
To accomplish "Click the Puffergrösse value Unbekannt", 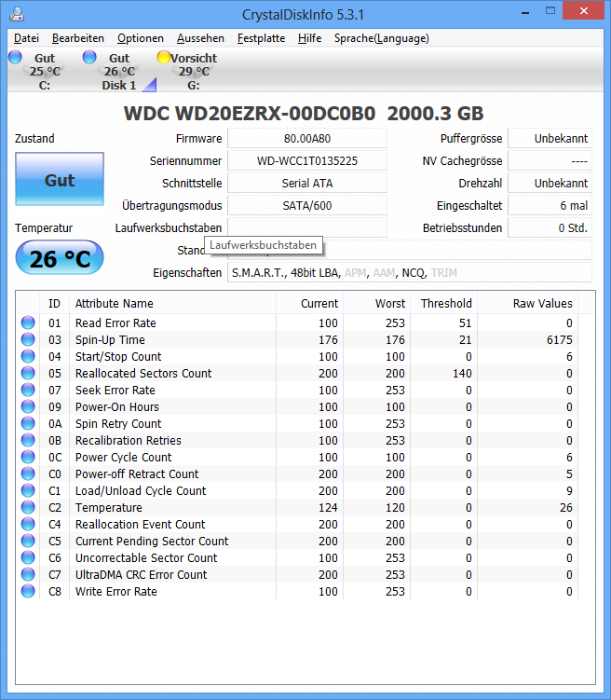I will click(x=550, y=138).
